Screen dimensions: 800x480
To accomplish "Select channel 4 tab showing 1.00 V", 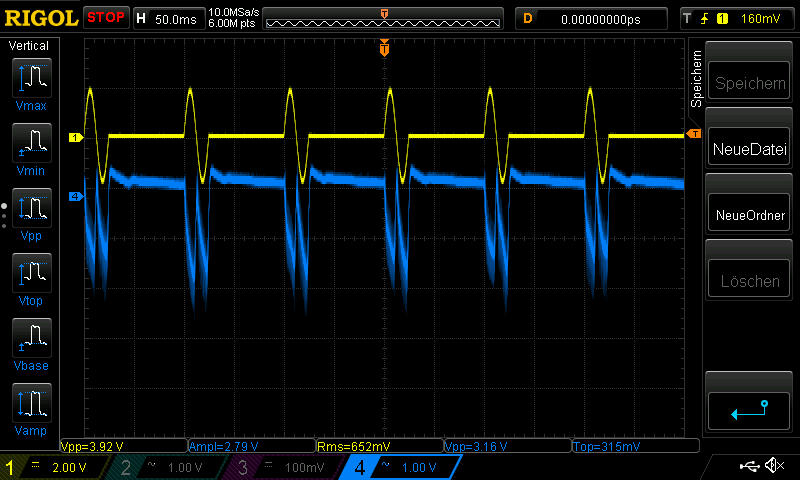I will tap(401, 467).
